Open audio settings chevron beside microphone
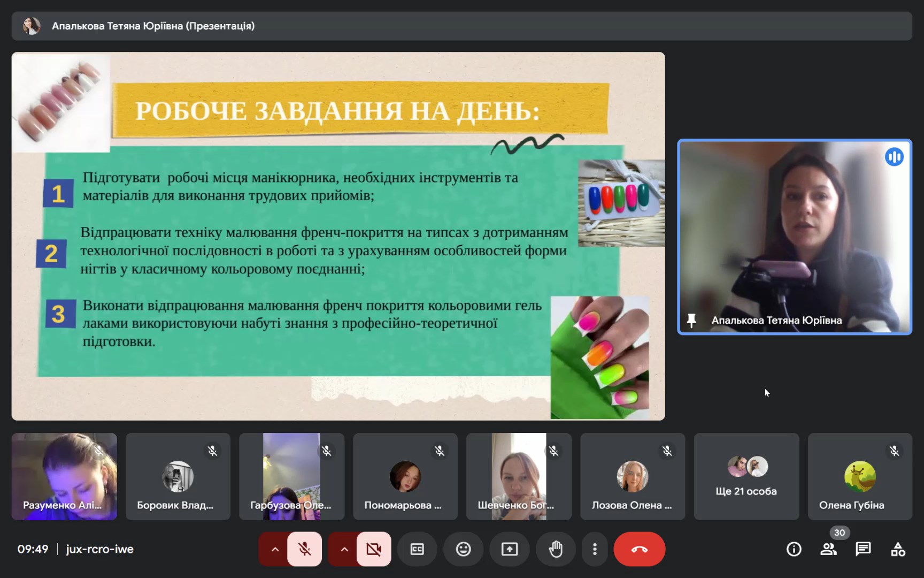This screenshot has height=578, width=924. (275, 549)
